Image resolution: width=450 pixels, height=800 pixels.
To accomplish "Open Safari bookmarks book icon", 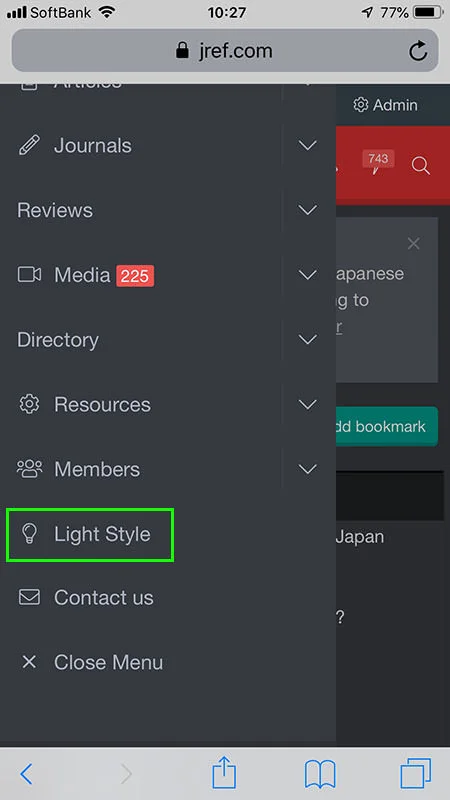I will pos(320,774).
